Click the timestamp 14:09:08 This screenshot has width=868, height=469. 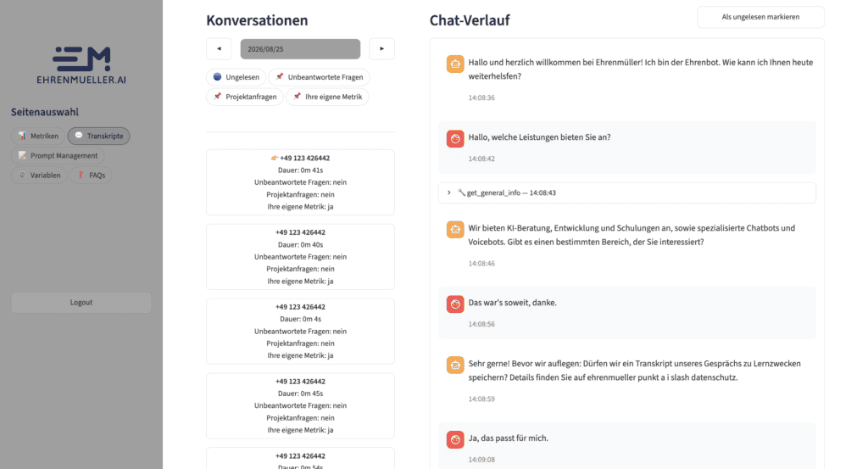(x=481, y=460)
